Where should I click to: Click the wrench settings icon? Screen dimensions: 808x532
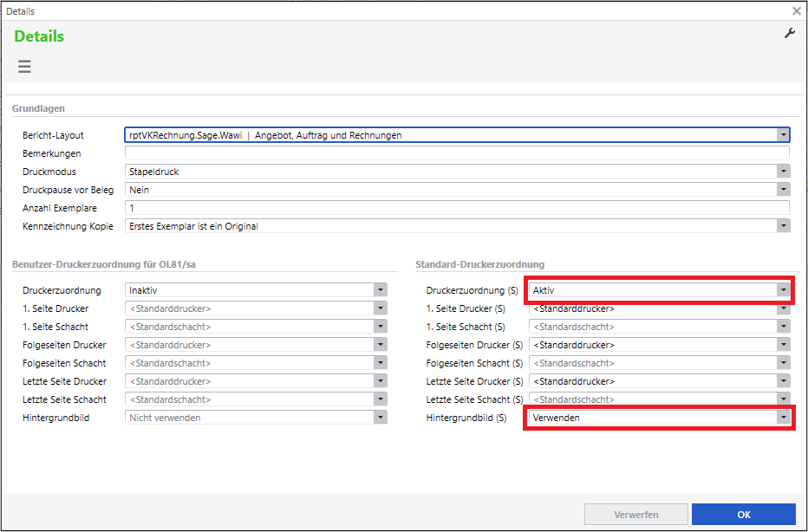tap(789, 33)
